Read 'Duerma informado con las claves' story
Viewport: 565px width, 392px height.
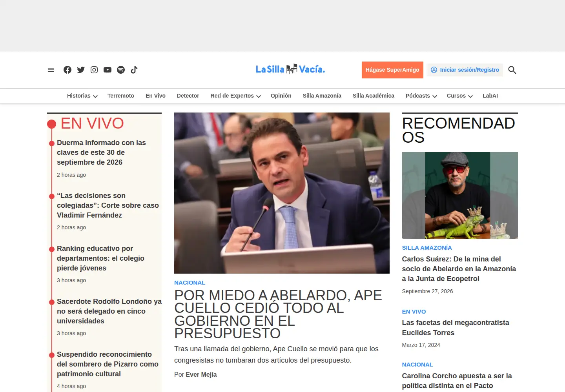[101, 152]
